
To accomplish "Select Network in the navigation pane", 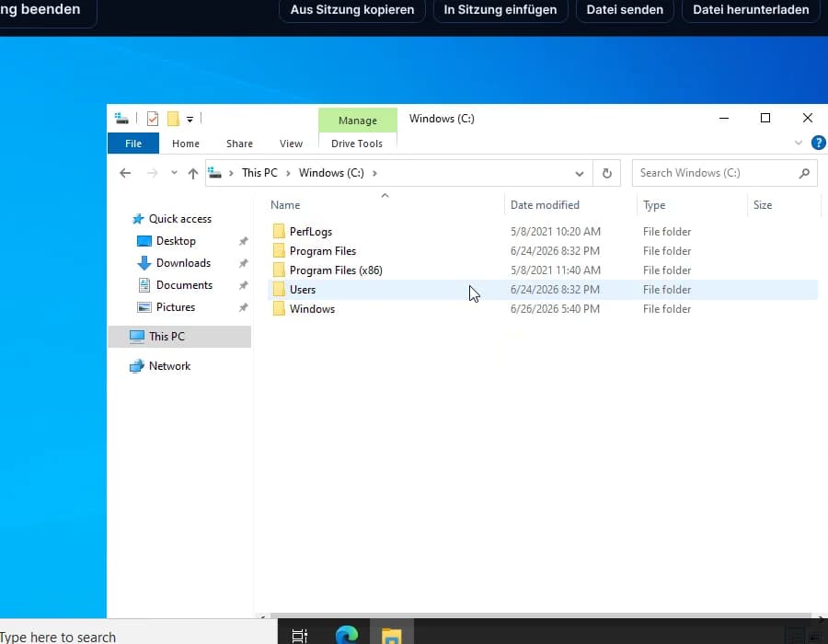I will [x=169, y=366].
